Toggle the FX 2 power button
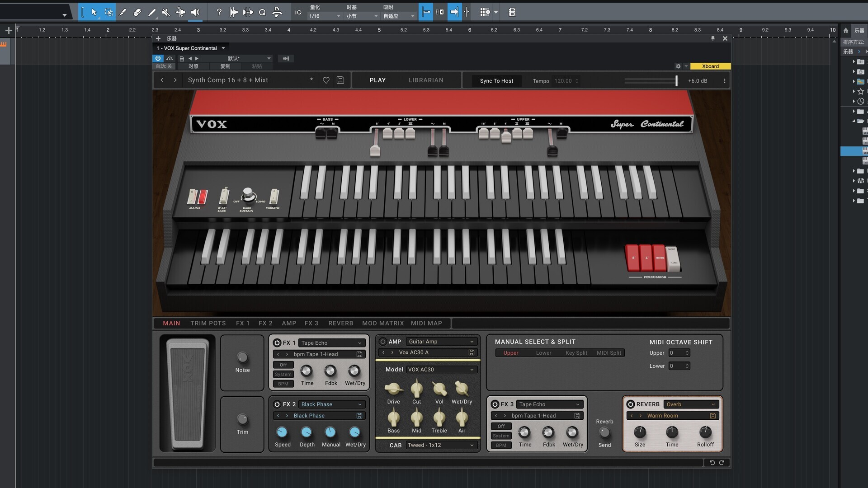Viewport: 868px width, 488px height. click(277, 404)
